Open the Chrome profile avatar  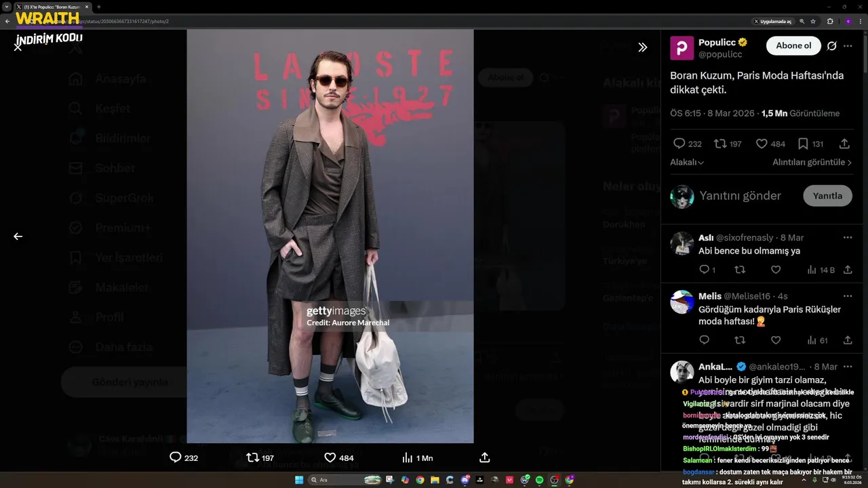pyautogui.click(x=848, y=22)
